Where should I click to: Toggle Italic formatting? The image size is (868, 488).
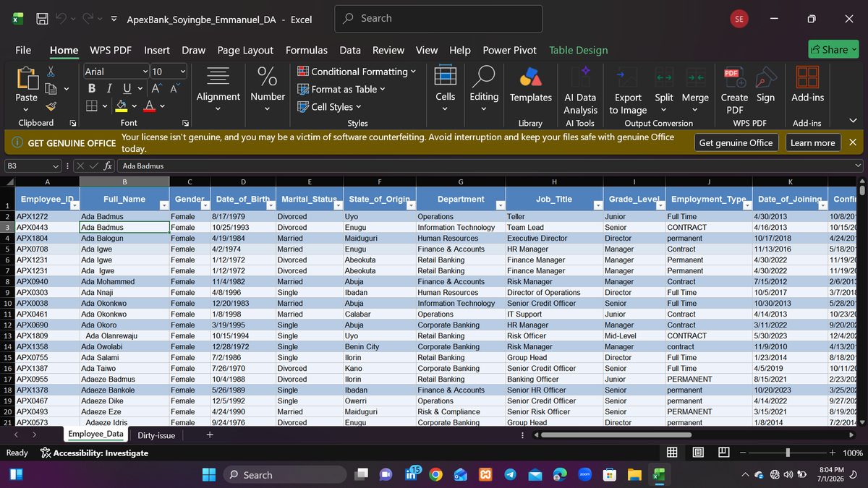click(x=109, y=89)
